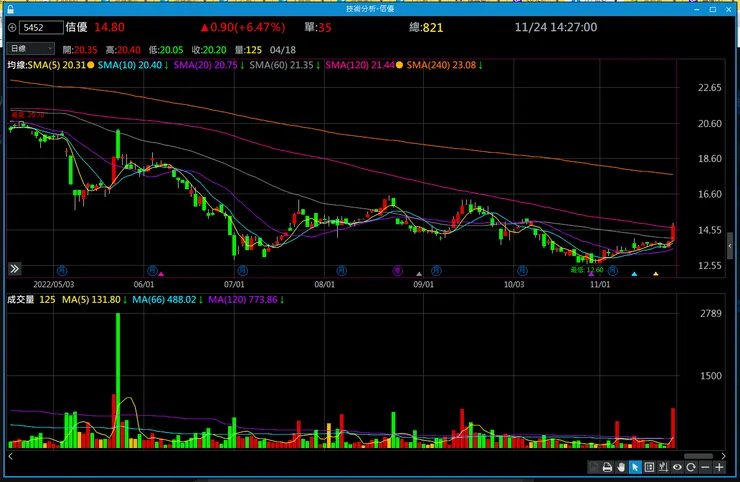Click the refresh chart icon
Viewport: 740px width, 482px height.
coord(691,467)
